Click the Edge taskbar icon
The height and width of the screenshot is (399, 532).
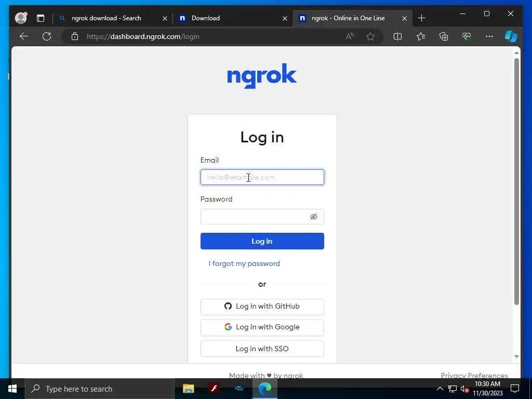pyautogui.click(x=265, y=389)
